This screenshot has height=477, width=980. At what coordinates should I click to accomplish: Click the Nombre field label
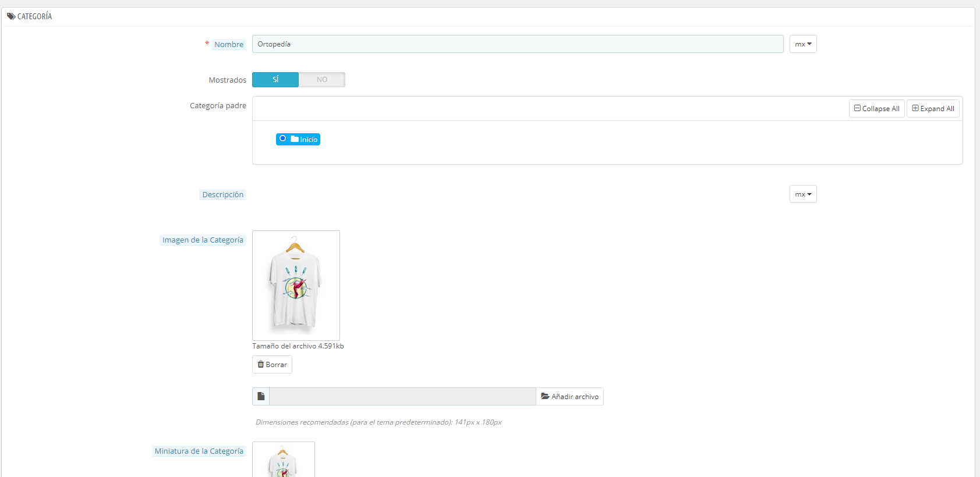coord(229,44)
